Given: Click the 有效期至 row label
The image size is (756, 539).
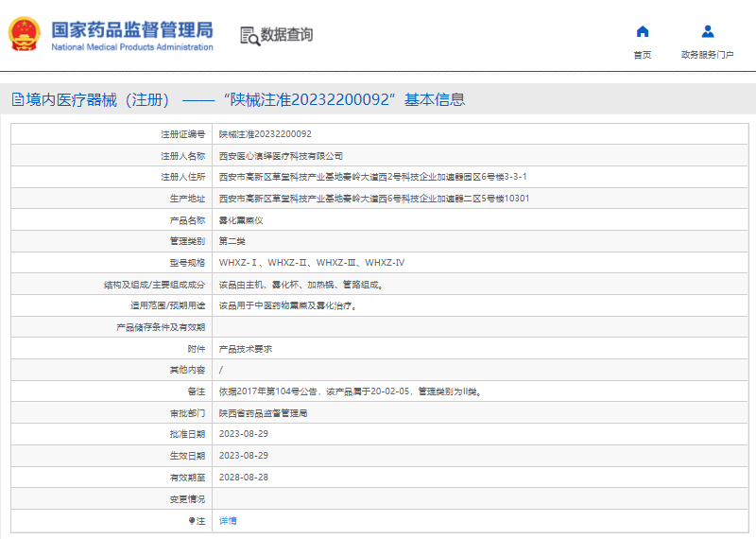Looking at the screenshot, I should pyautogui.click(x=187, y=478).
